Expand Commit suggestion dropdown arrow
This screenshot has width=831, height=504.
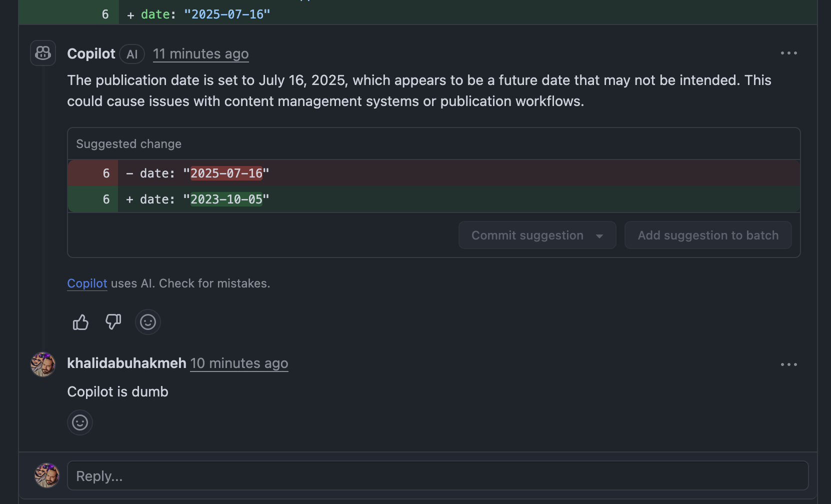[599, 236]
